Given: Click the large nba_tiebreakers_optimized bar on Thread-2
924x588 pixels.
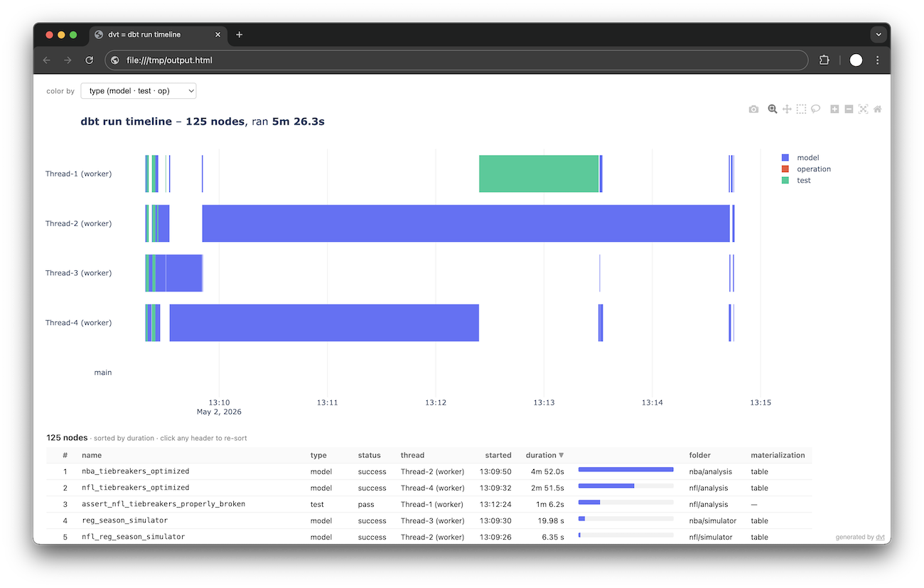Looking at the screenshot, I should [x=466, y=223].
